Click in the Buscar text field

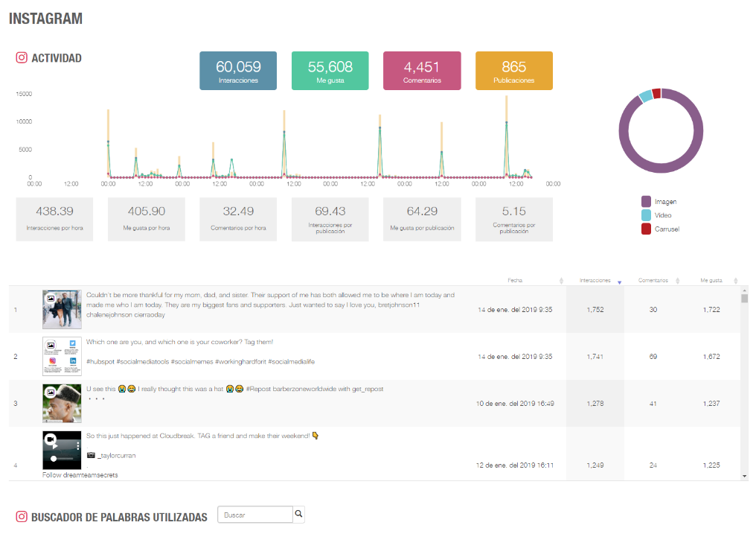[255, 515]
